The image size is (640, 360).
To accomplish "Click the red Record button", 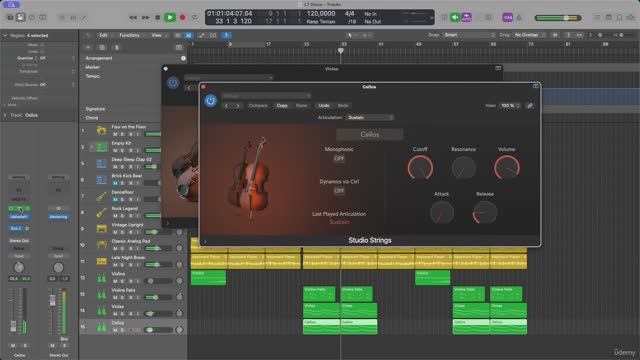I will click(x=182, y=18).
